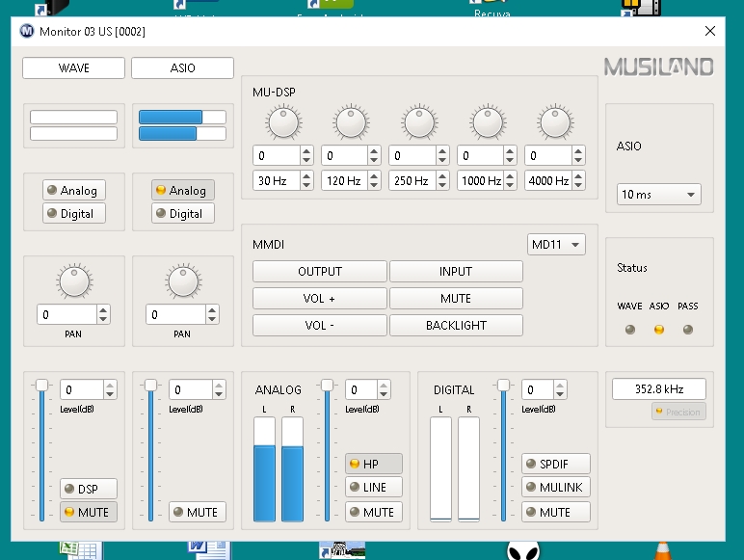Screen dimensions: 744x560
Task: Click the 30 Hz MU-DSP gain knob
Action: pos(283,122)
